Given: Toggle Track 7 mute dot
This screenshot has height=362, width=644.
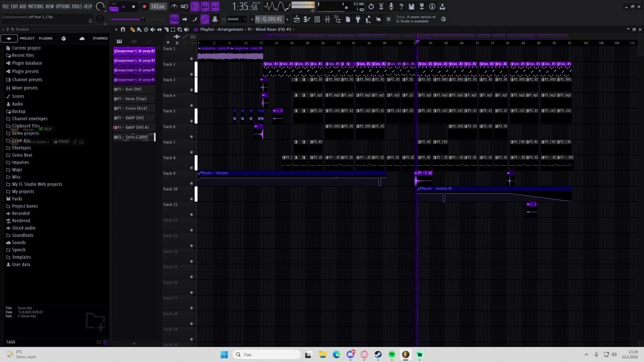Looking at the screenshot, I should pyautogui.click(x=191, y=152).
